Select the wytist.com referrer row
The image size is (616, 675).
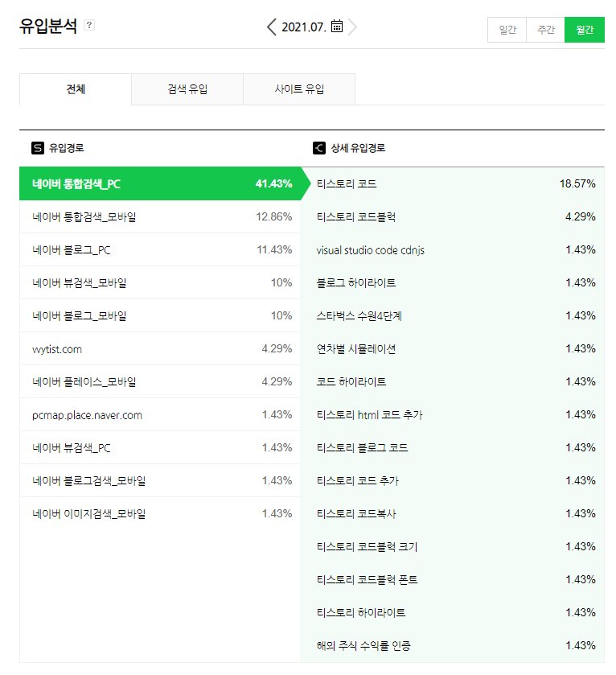tap(160, 348)
